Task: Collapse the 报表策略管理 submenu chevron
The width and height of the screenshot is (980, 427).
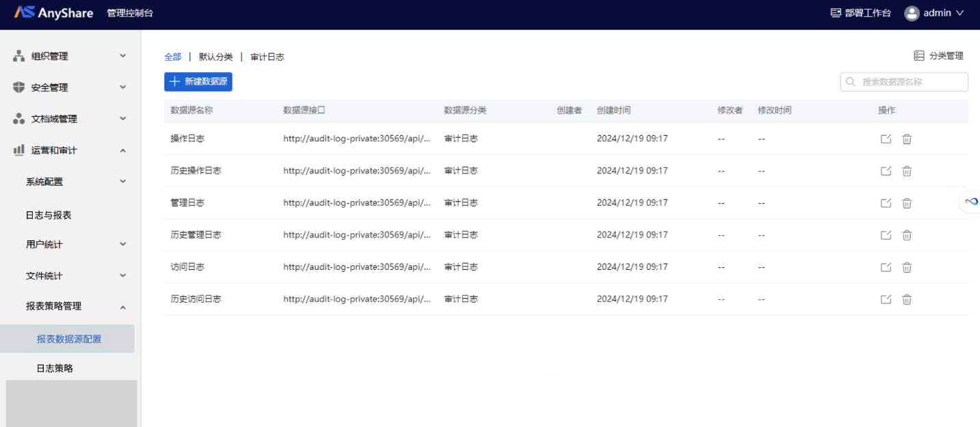Action: (x=123, y=307)
